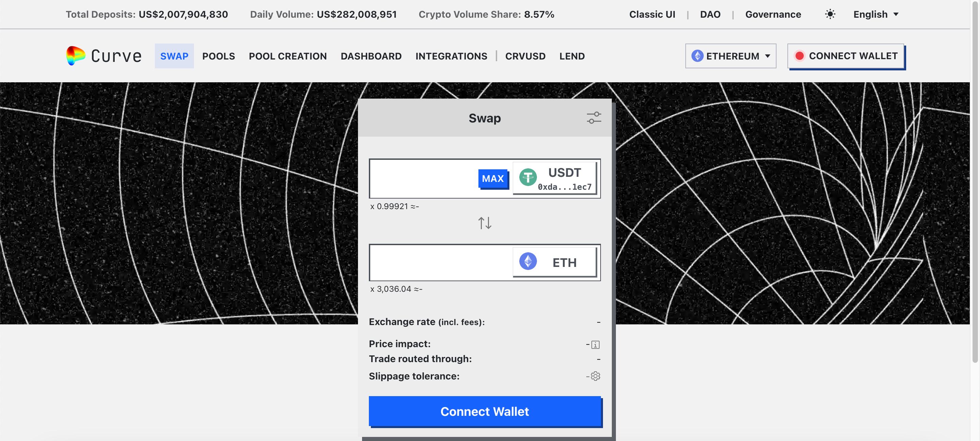Click the x 3,036.04 price text
The height and width of the screenshot is (441, 980).
pos(396,289)
